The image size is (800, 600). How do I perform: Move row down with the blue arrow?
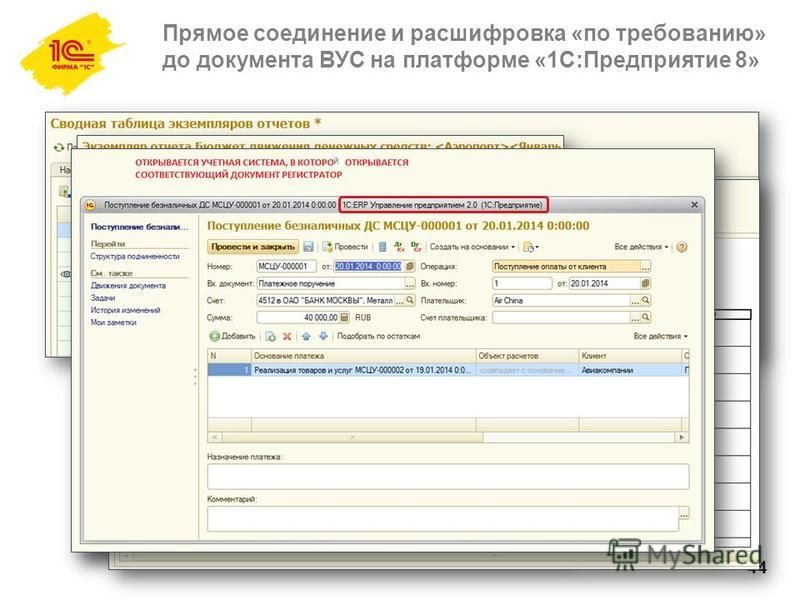[323, 336]
